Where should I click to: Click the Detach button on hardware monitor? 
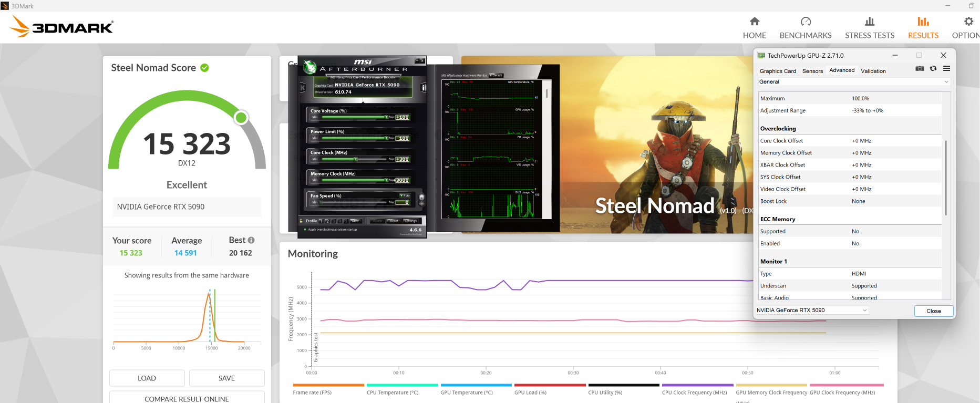coord(496,76)
